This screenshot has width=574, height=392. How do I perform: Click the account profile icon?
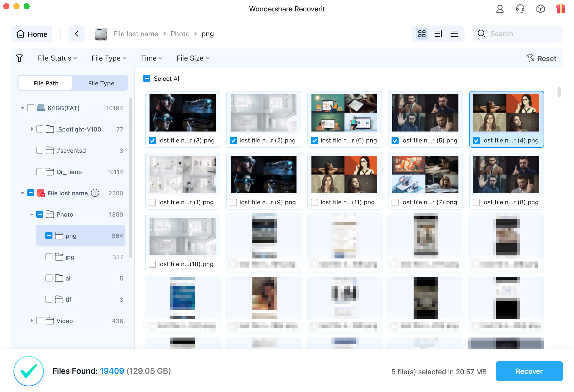(x=499, y=9)
